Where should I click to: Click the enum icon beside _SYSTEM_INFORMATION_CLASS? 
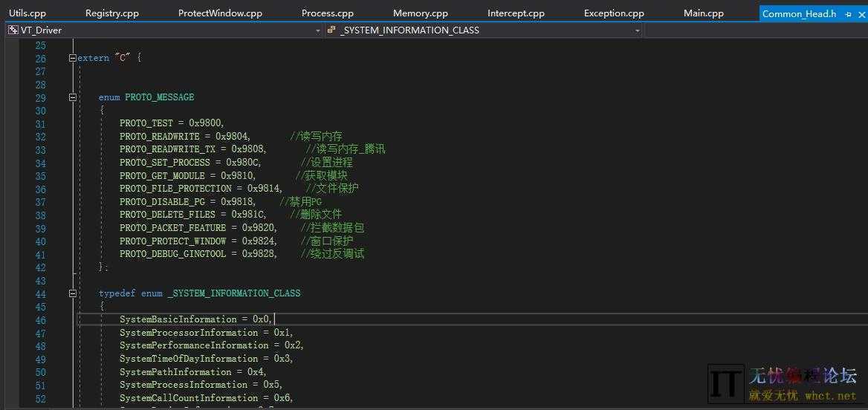tap(331, 30)
